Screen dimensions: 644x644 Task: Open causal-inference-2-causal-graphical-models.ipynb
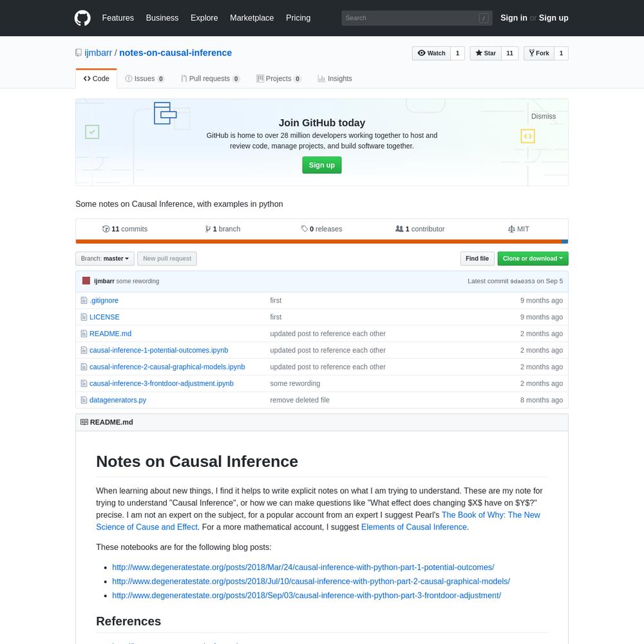pos(167,367)
